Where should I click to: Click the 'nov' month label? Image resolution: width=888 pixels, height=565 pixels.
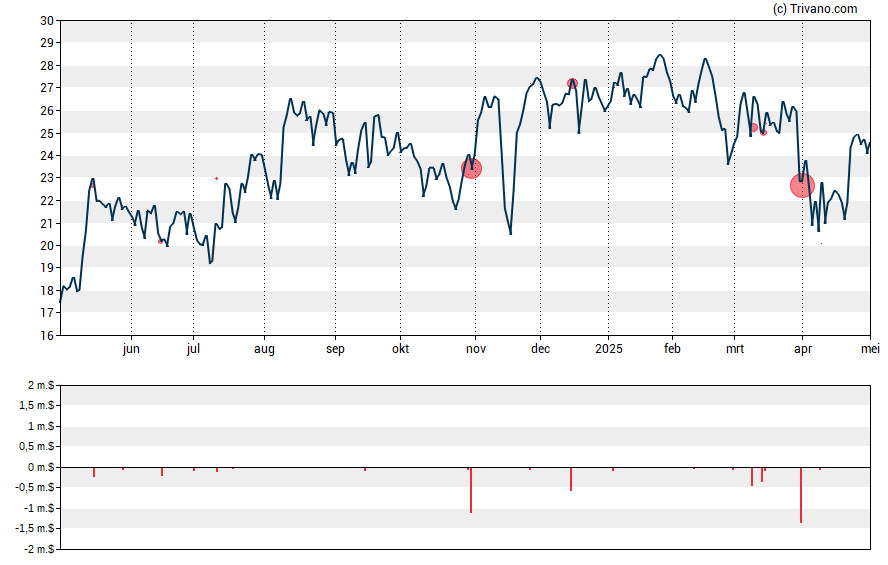(x=476, y=349)
